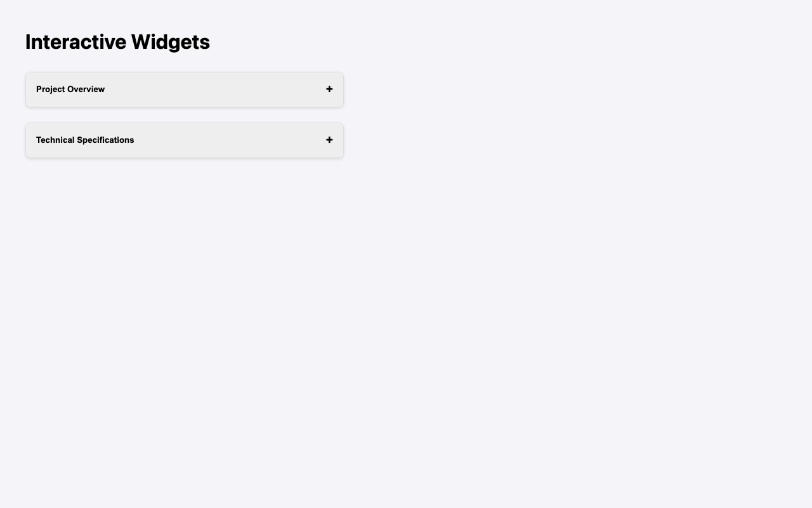Select the Project Overview header label
This screenshot has width=812, height=508.
click(x=70, y=89)
